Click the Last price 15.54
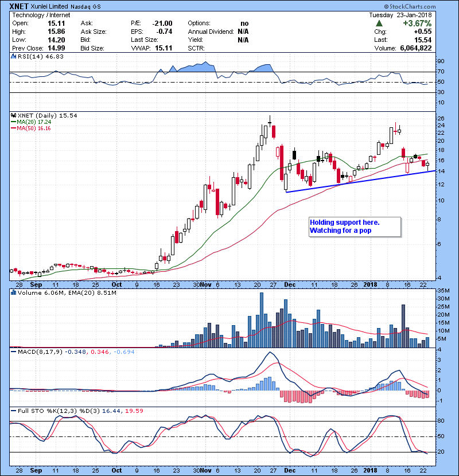 pos(423,40)
